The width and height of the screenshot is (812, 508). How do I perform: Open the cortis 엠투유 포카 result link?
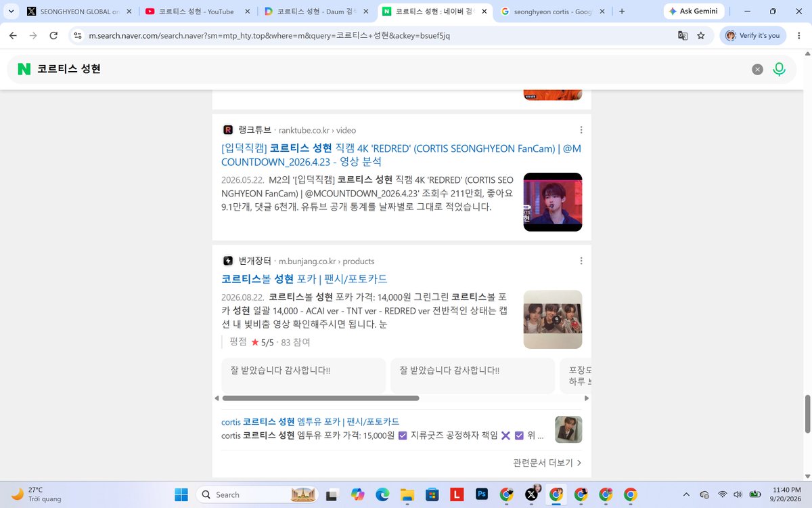point(310,421)
